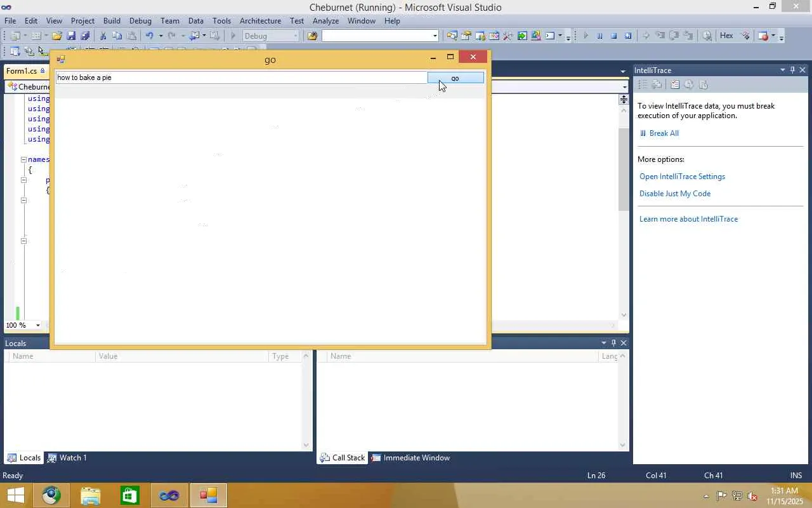Click the go button in the go window
Screen dimensions: 812x508
pos(455,78)
